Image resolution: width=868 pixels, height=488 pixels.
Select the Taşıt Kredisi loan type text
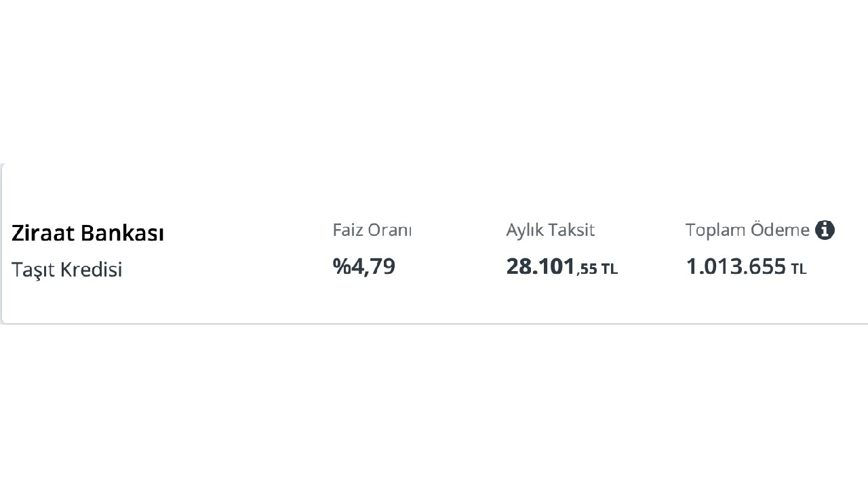(x=66, y=270)
